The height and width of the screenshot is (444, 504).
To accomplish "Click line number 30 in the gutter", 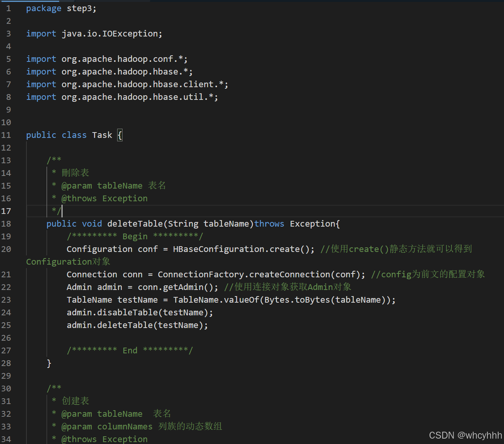I will tap(6, 389).
